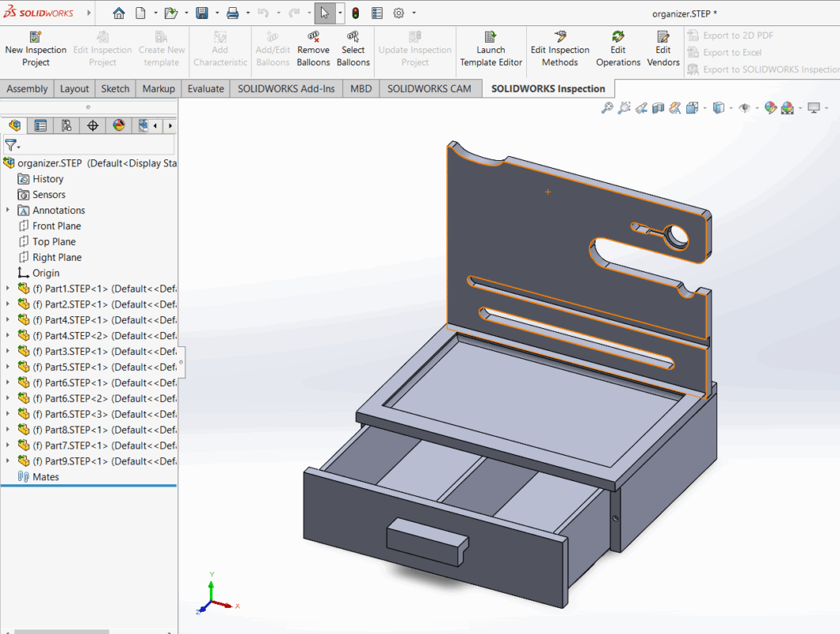The height and width of the screenshot is (634, 840).
Task: Open the dropdown next to the Open icon
Action: (x=186, y=13)
